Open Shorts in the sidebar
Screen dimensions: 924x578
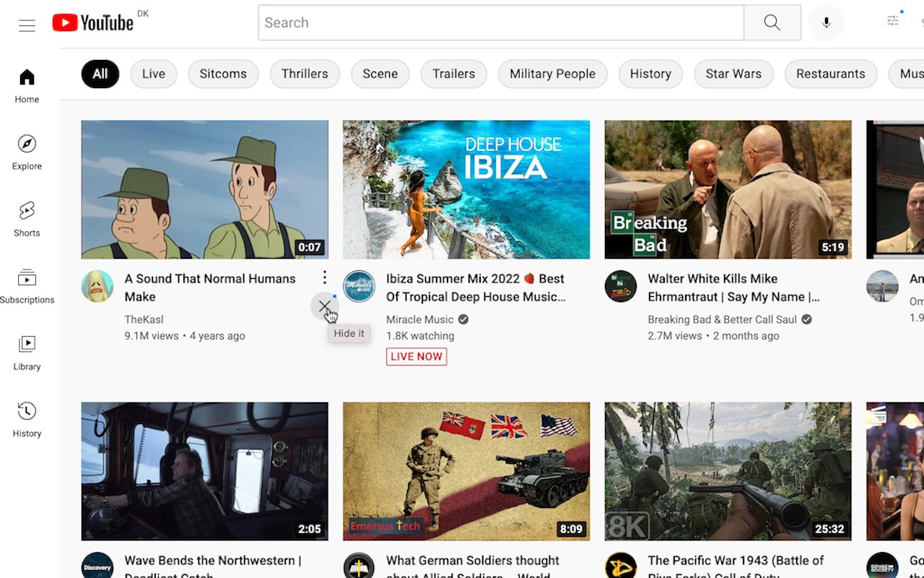[x=27, y=220]
